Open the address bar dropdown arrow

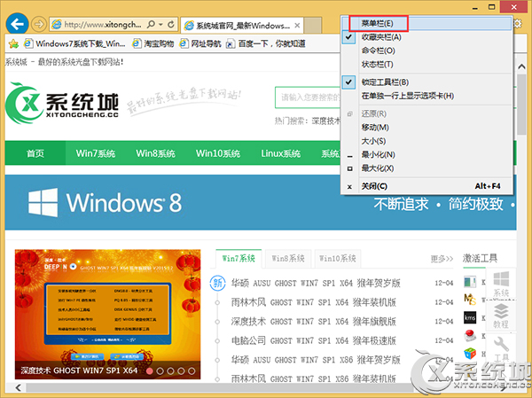[x=160, y=25]
